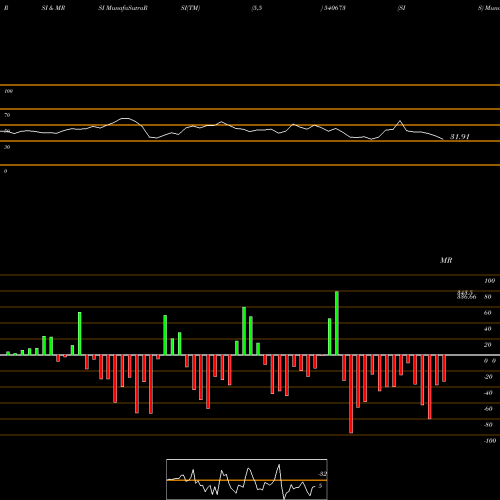The width and height of the screenshot is (500, 500).
Task: Click the 70 level label on RSI axis
Action: coord(7,115)
